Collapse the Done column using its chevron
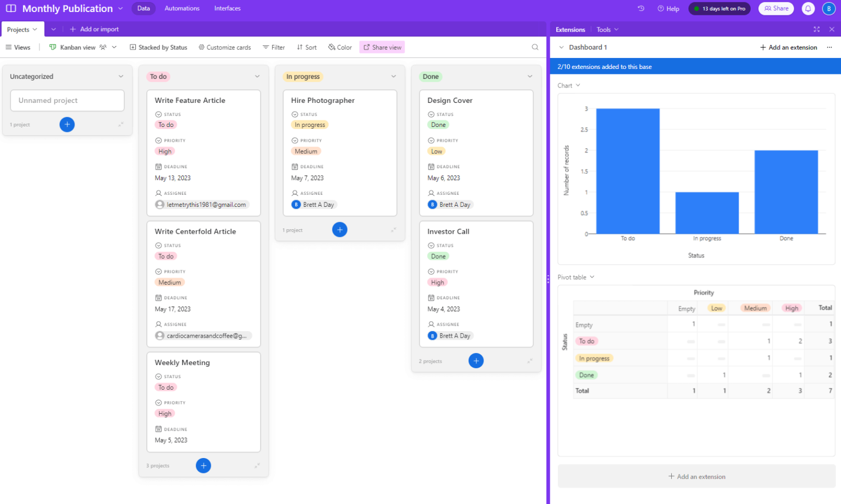Viewport: 841px width, 504px height. [529, 76]
